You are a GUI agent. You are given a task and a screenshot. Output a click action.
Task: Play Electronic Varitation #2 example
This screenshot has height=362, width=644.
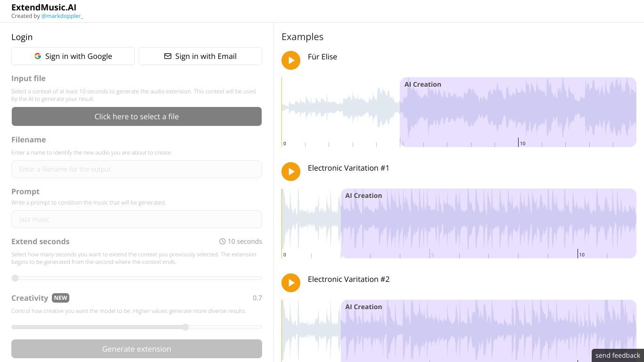click(x=291, y=283)
